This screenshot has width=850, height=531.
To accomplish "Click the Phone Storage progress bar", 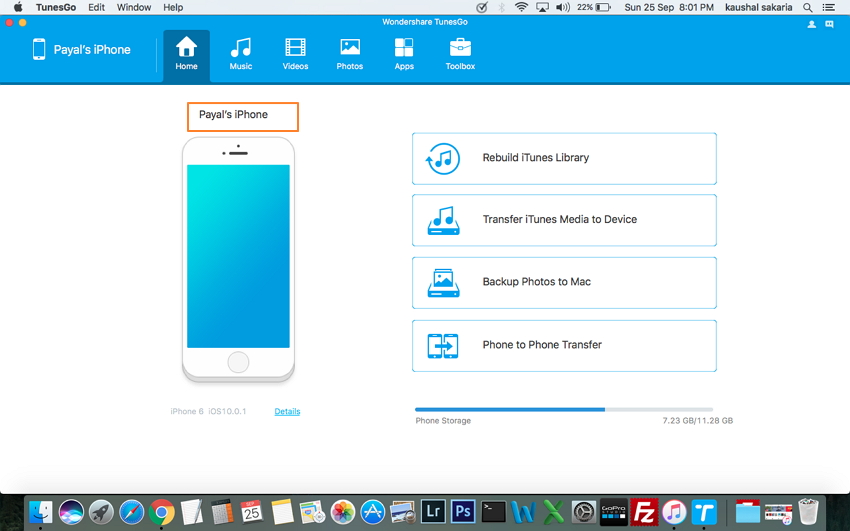I will coord(564,409).
